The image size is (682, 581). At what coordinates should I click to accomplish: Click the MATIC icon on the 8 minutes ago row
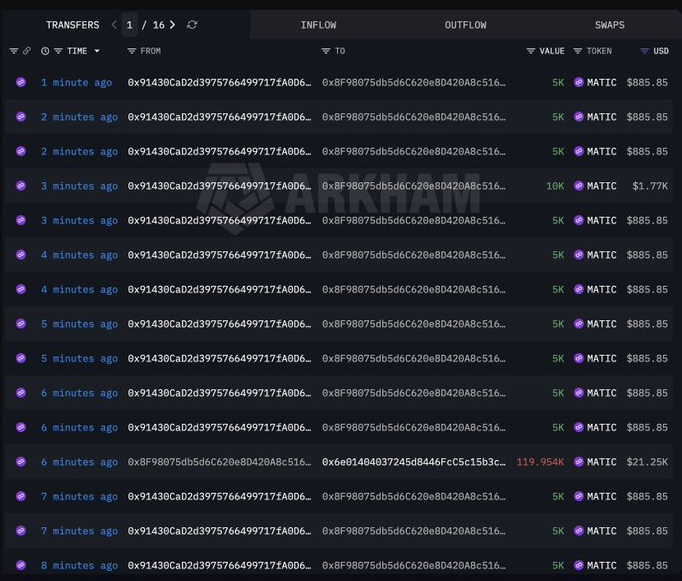coord(578,565)
